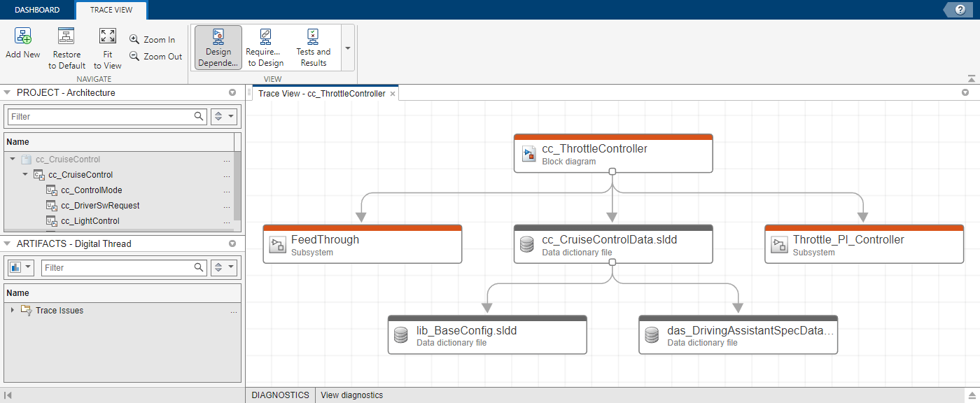Collapse the ARTIFACTS - Digital Thread panel

click(7, 243)
